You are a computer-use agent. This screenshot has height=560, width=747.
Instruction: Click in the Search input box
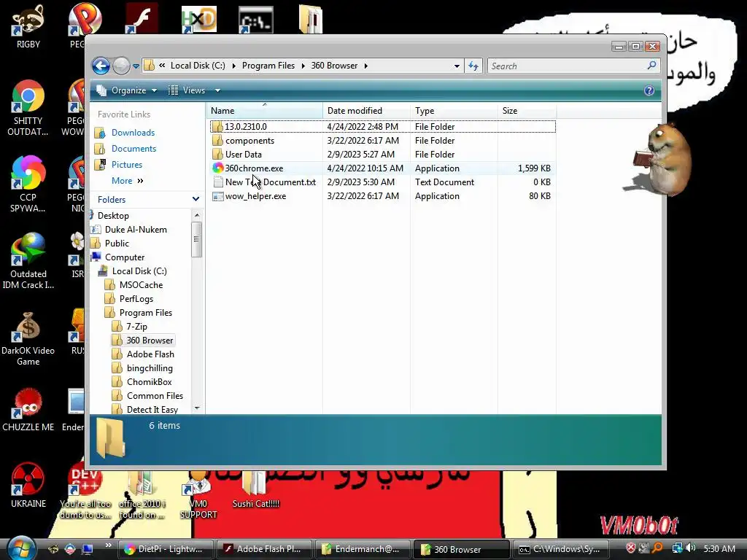click(567, 66)
